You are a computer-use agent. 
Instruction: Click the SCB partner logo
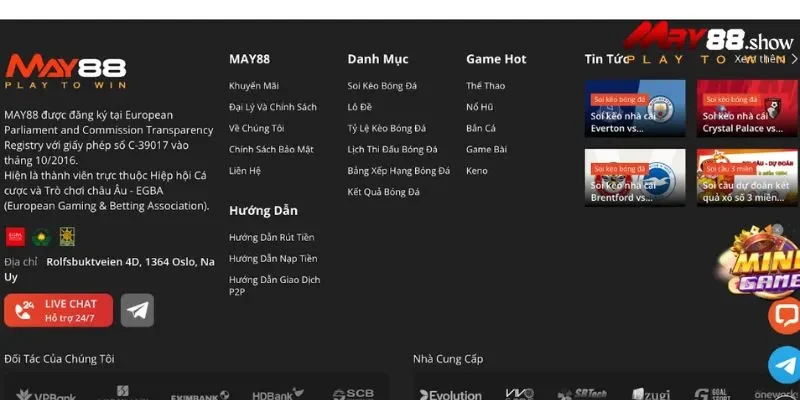point(353,395)
